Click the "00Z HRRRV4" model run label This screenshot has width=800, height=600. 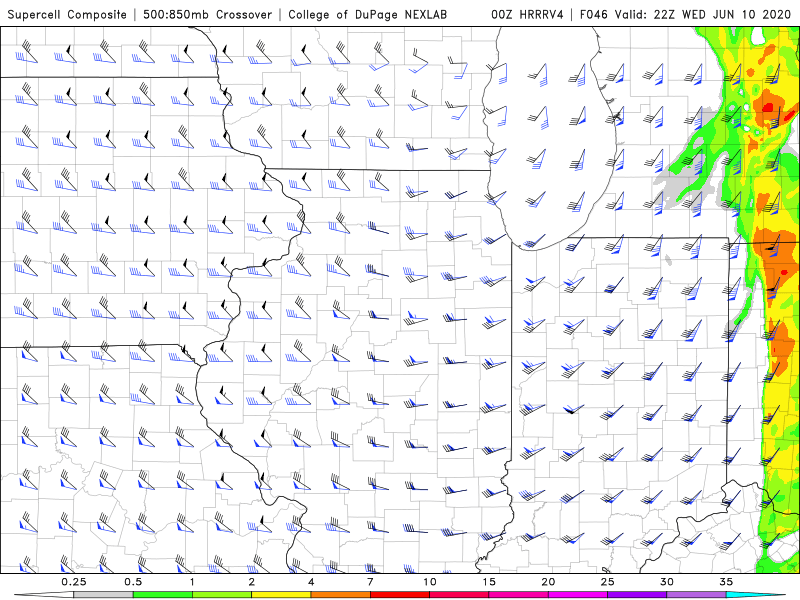(528, 15)
